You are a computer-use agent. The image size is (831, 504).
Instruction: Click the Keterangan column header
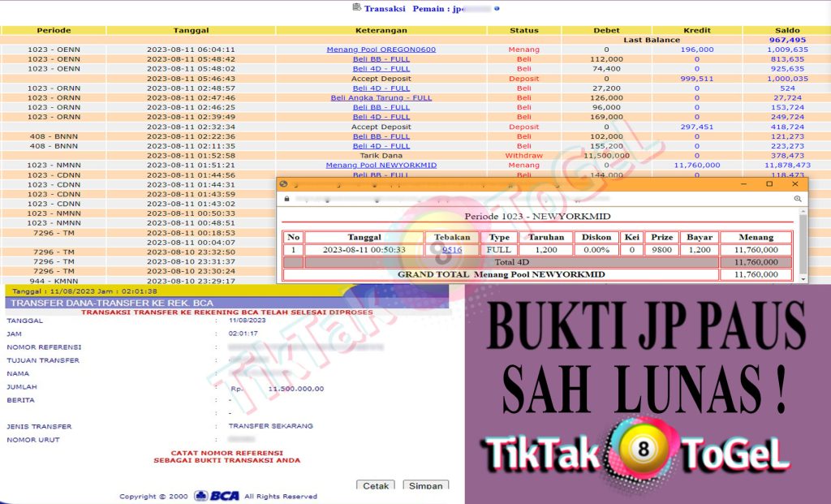pyautogui.click(x=381, y=30)
